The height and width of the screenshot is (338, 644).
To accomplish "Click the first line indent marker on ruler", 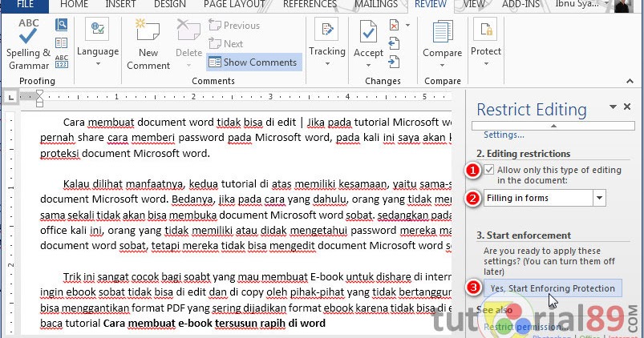I will 39,95.
